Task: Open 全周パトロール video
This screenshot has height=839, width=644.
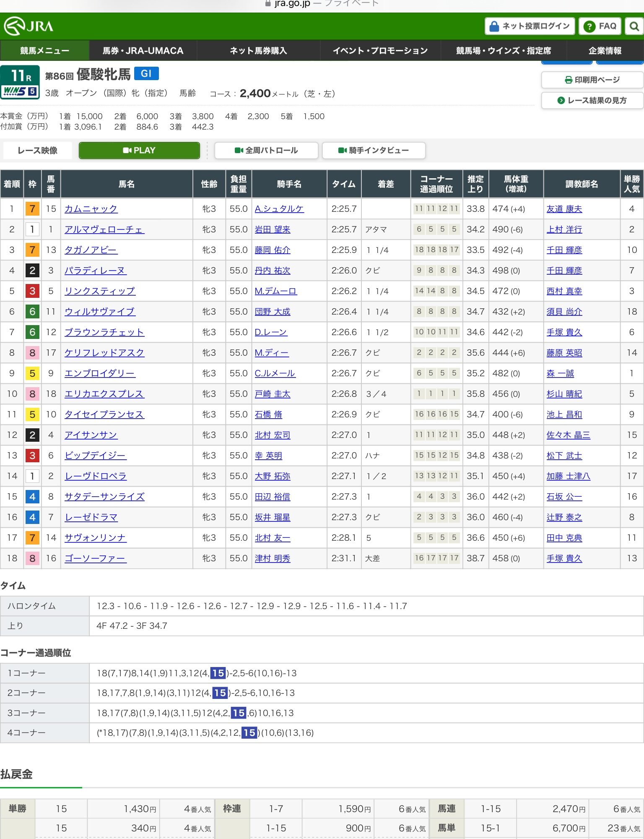Action: pos(266,150)
